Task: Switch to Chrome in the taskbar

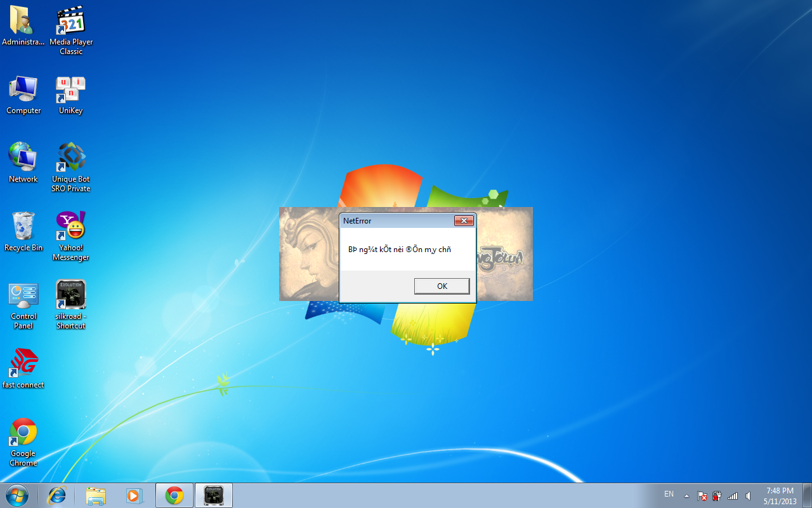Action: [174, 495]
